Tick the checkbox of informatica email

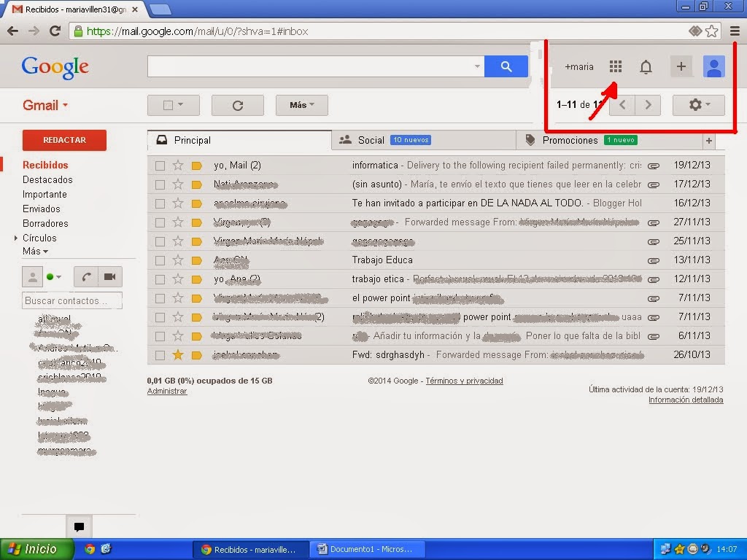point(160,166)
